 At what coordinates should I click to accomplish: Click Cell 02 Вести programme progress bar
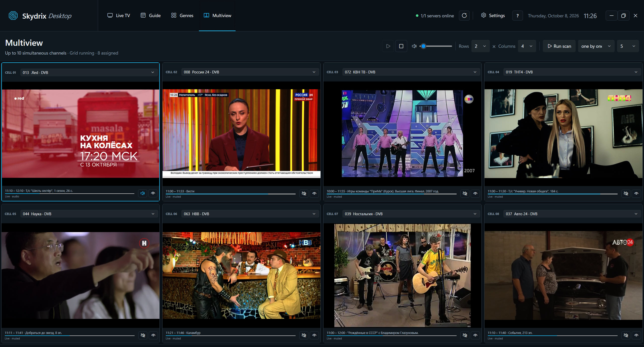pyautogui.click(x=230, y=194)
